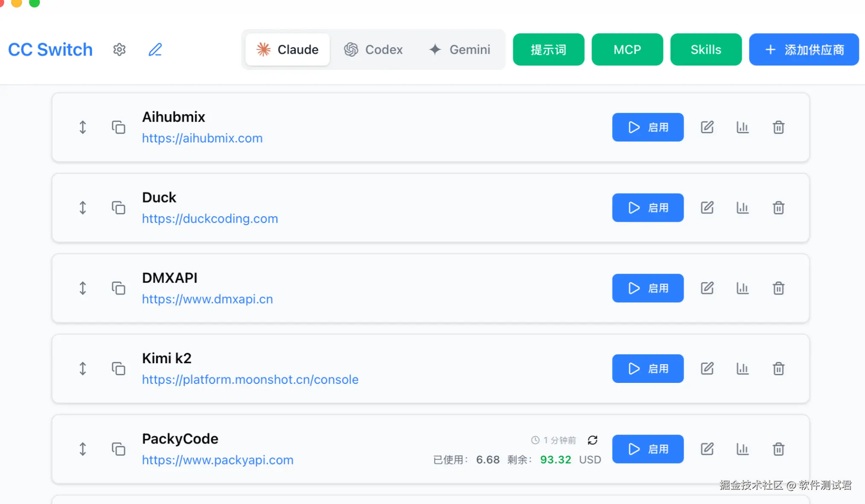This screenshot has width=865, height=504.
Task: Edit the DMXAPI provider configuration
Action: pos(707,288)
